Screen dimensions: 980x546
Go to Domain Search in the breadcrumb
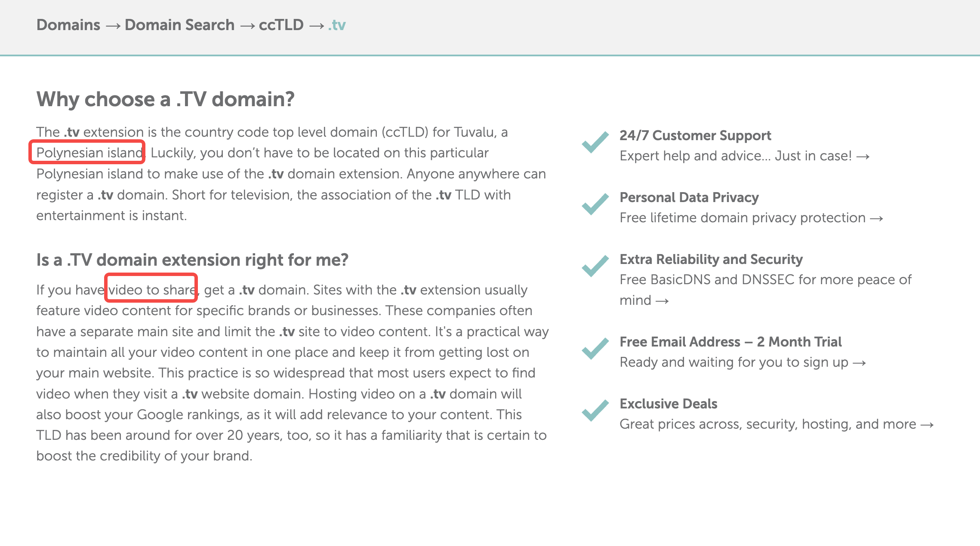pyautogui.click(x=179, y=25)
